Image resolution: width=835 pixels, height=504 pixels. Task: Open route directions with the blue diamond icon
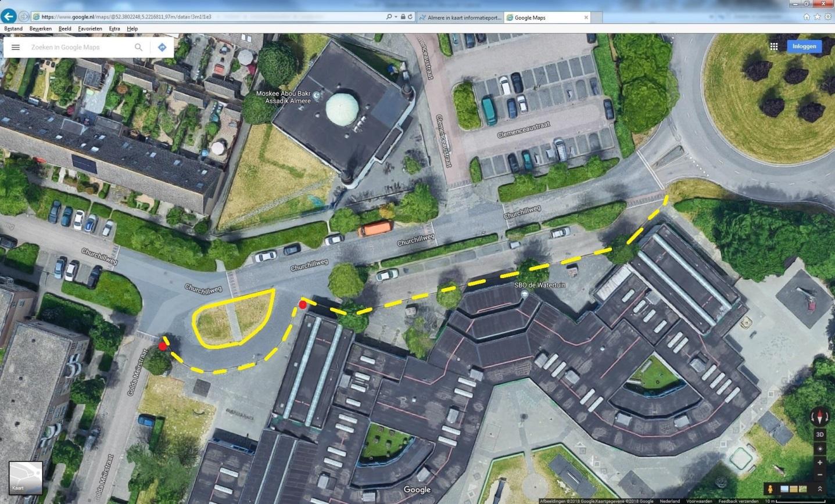[x=162, y=48]
